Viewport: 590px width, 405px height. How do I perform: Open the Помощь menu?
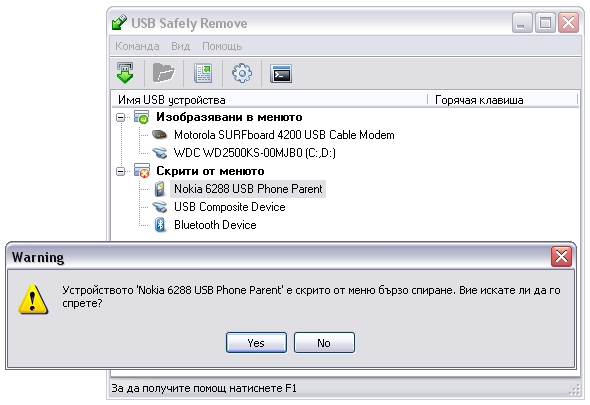pyautogui.click(x=222, y=46)
